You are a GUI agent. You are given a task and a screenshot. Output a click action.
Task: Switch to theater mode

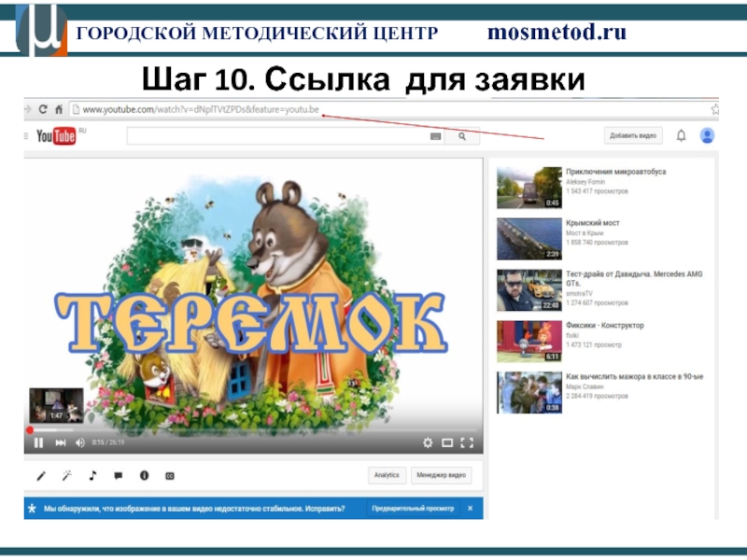pos(447,442)
